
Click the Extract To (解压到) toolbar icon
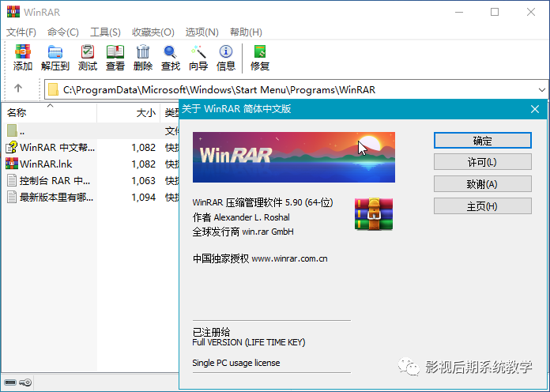pyautogui.click(x=55, y=58)
